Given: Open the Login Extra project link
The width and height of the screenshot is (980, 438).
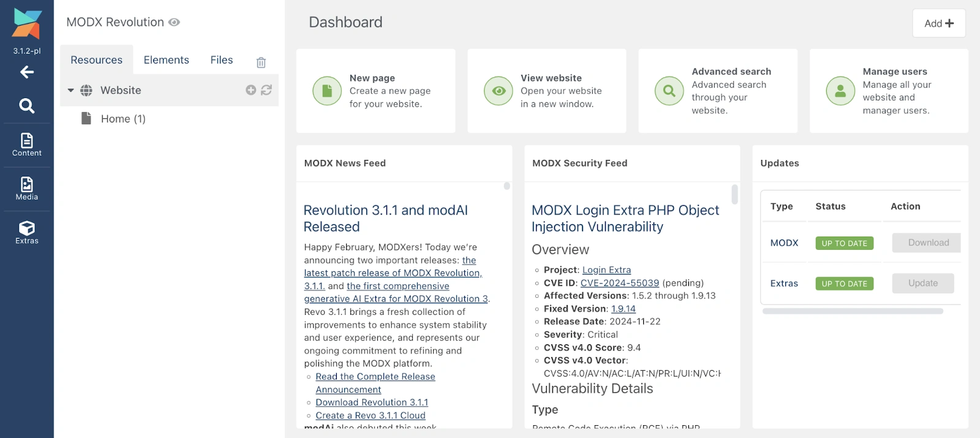Looking at the screenshot, I should pos(606,270).
